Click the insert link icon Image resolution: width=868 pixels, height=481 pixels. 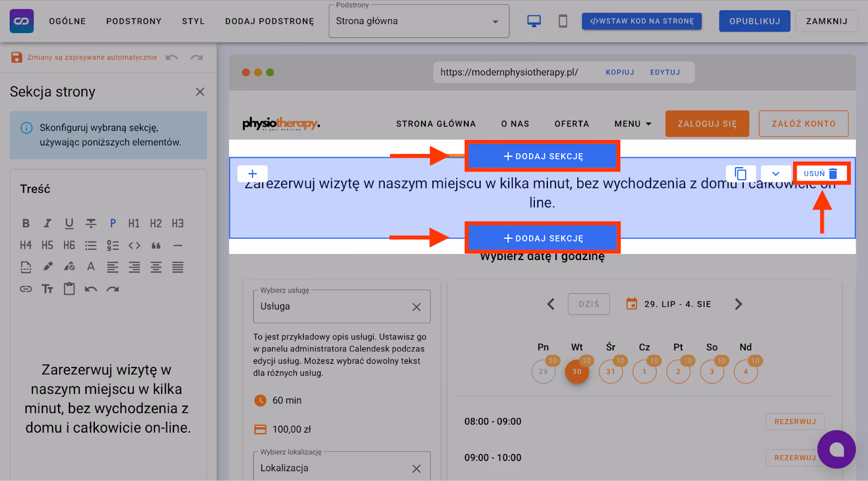click(25, 289)
